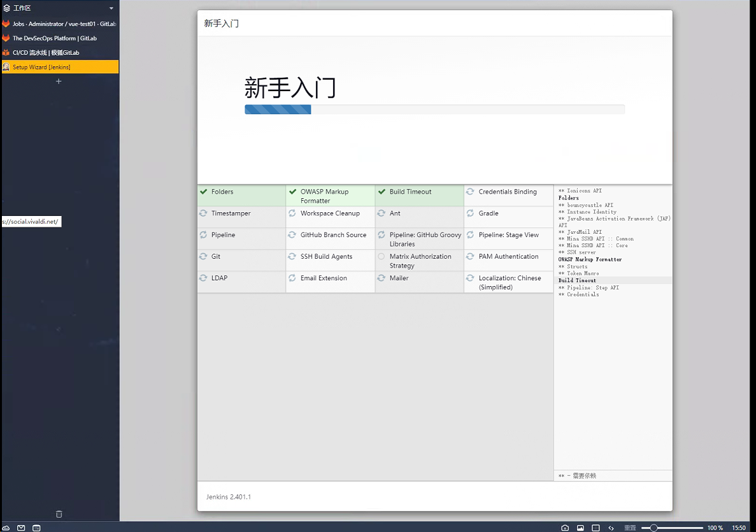
Task: Click the spinner icon beside Pipeline
Action: click(x=203, y=234)
